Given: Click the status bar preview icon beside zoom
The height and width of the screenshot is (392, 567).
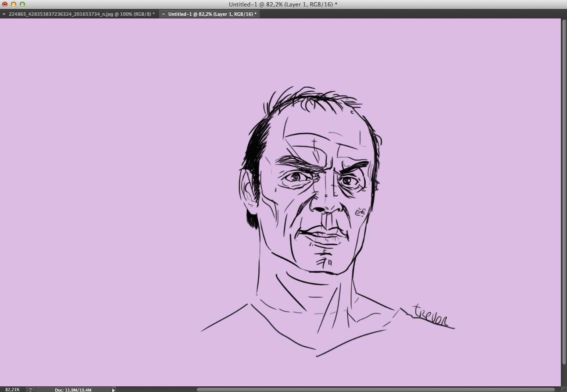Looking at the screenshot, I should pyautogui.click(x=30, y=389).
